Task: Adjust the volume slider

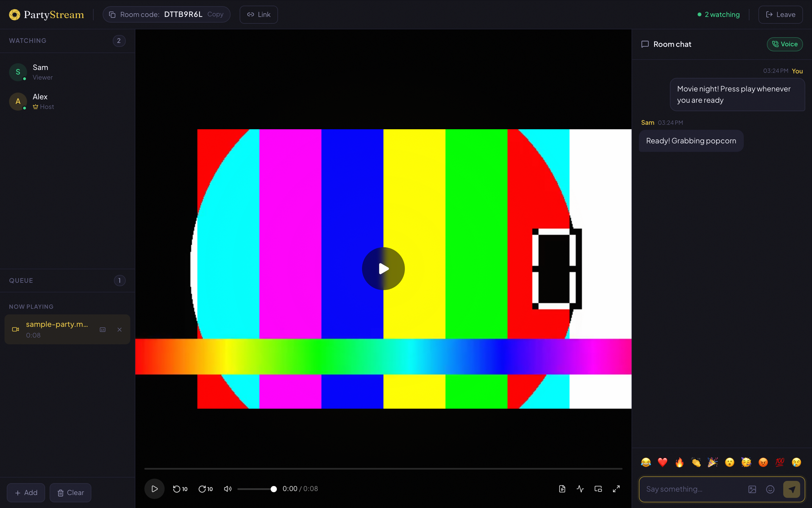Action: coord(257,489)
